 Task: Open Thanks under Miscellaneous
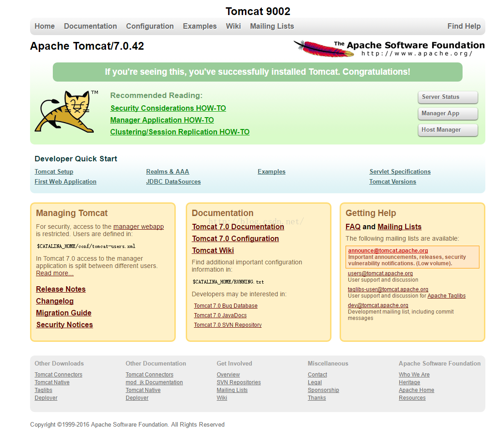coord(316,397)
